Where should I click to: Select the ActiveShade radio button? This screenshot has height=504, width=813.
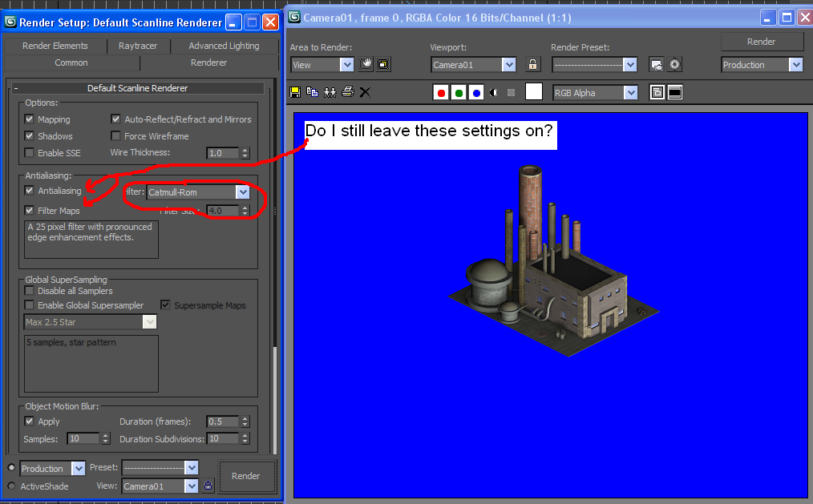point(11,486)
